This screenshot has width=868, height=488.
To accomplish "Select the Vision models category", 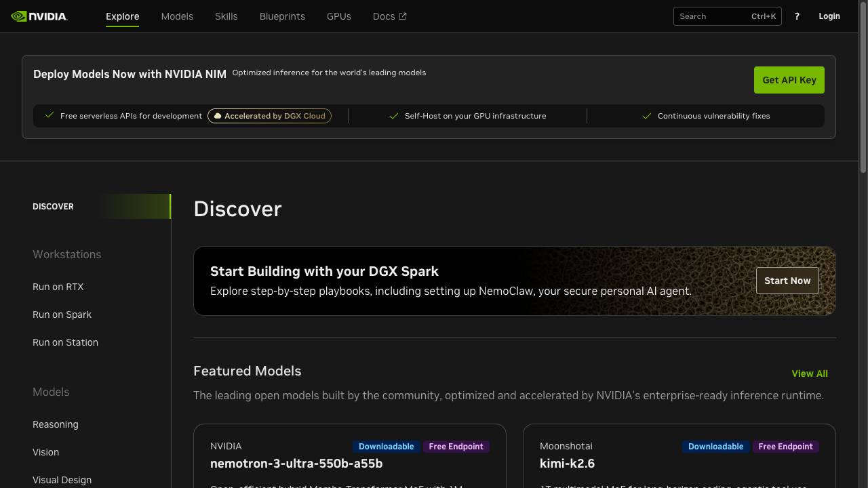I will point(45,452).
